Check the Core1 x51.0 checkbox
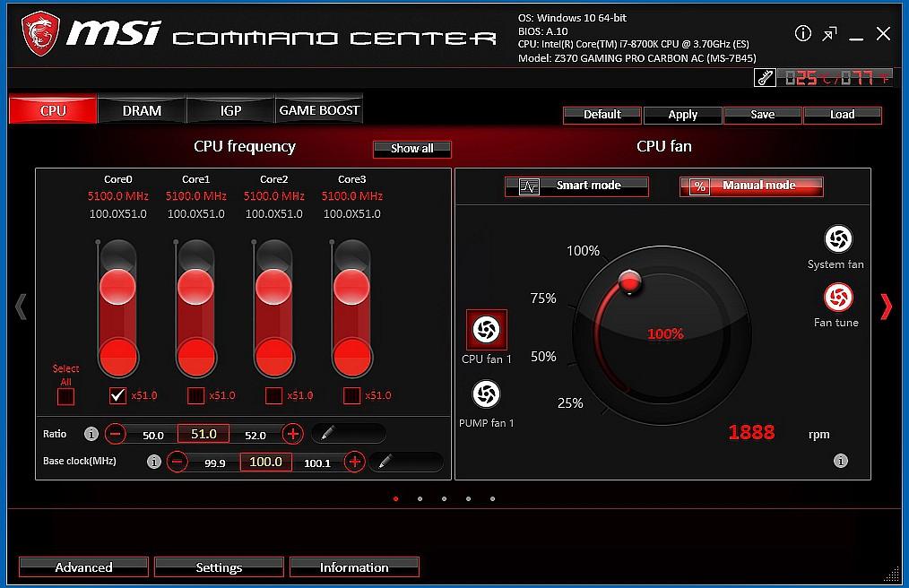This screenshot has width=909, height=588. tap(196, 395)
